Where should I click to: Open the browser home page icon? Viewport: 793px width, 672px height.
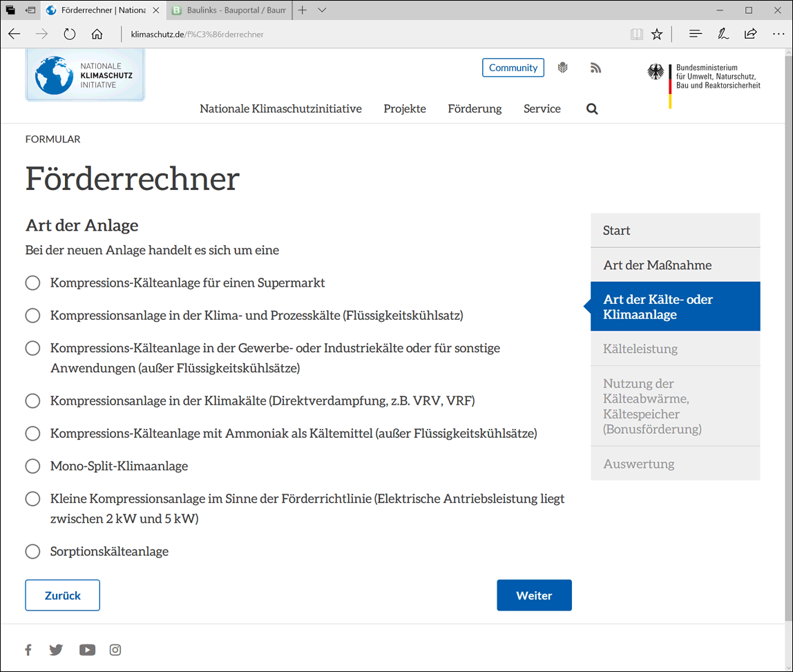tap(97, 35)
